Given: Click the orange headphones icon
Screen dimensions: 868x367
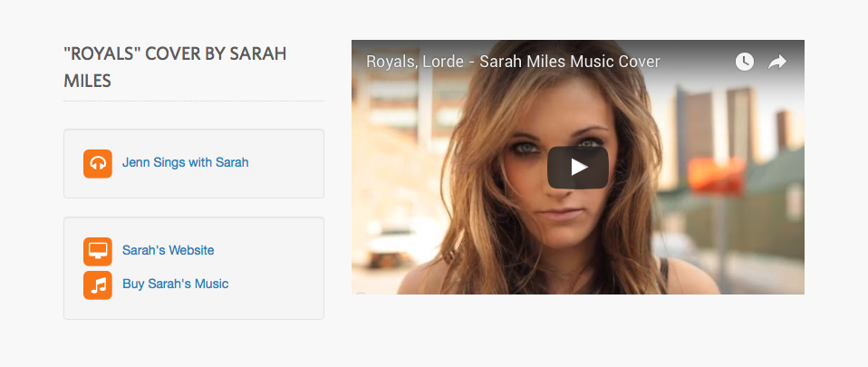Looking at the screenshot, I should pos(98,164).
